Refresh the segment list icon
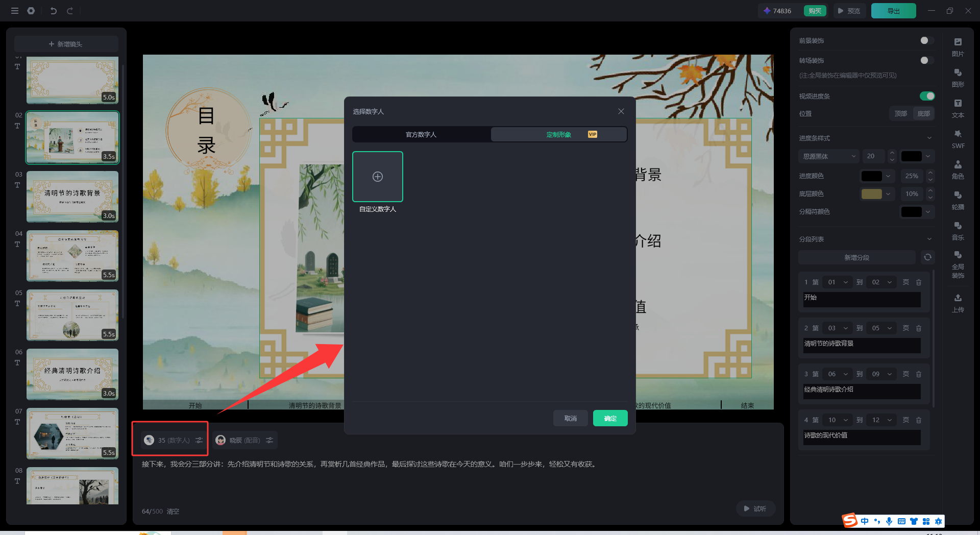Image resolution: width=980 pixels, height=535 pixels. point(927,257)
